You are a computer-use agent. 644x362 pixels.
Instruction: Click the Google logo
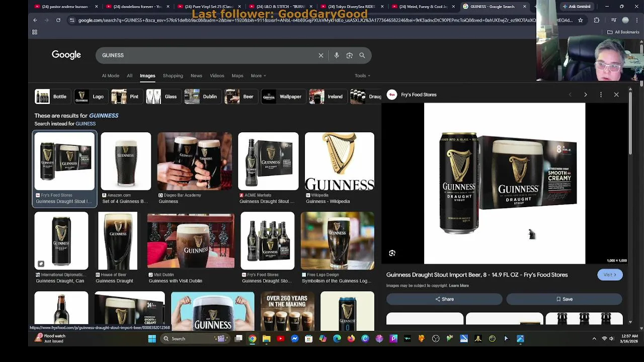(x=66, y=55)
